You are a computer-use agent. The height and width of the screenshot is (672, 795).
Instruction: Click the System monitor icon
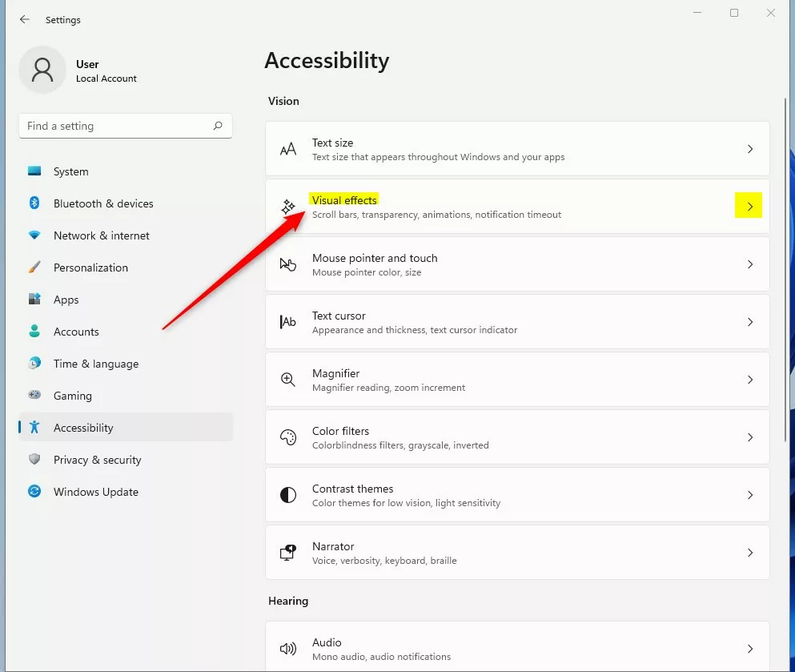[34, 171]
